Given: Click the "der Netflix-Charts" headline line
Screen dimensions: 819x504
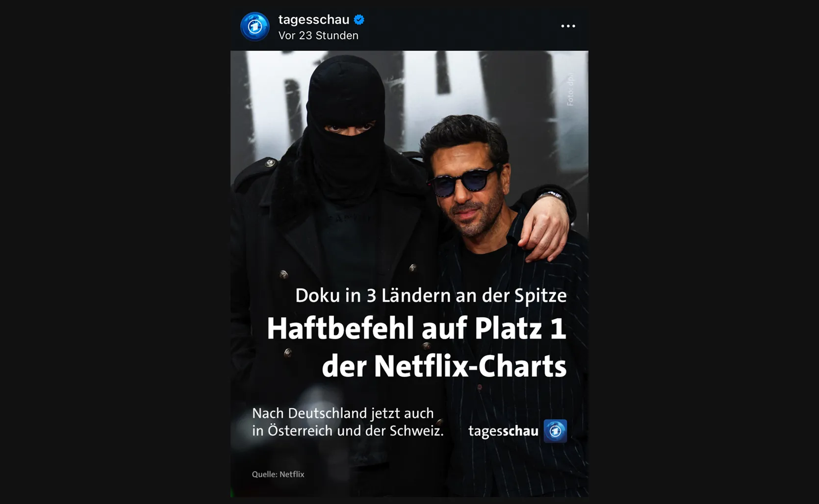Looking at the screenshot, I should [444, 366].
